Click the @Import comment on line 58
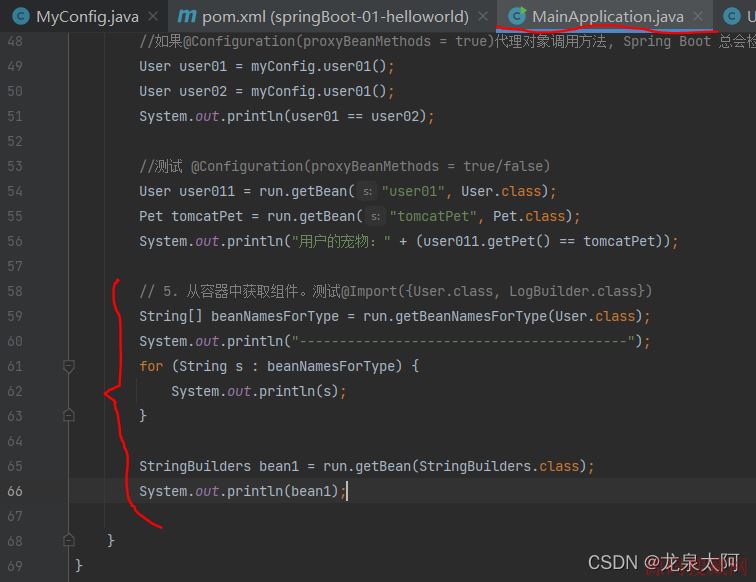 click(x=395, y=291)
